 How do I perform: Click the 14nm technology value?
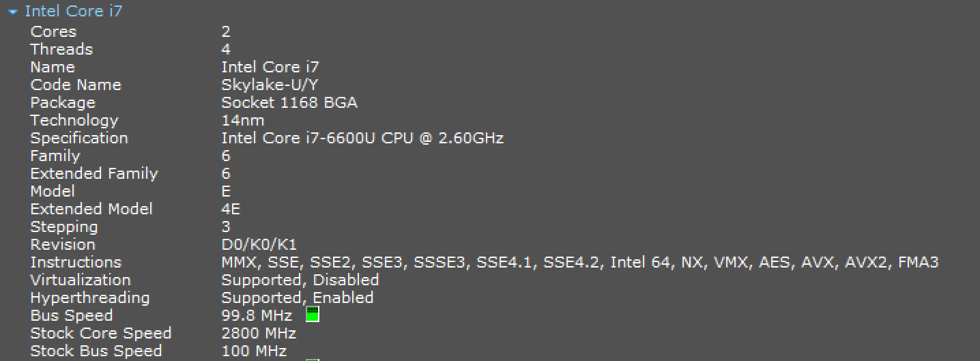click(243, 120)
